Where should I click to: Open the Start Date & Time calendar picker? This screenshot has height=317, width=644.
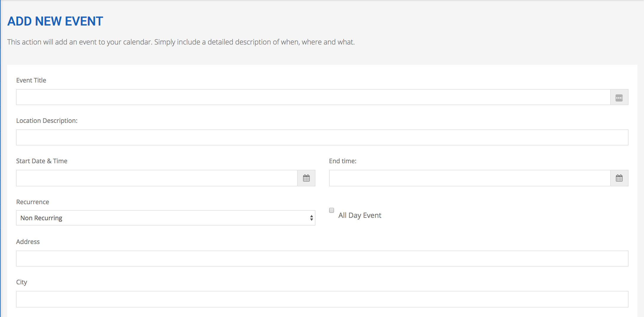coord(306,178)
